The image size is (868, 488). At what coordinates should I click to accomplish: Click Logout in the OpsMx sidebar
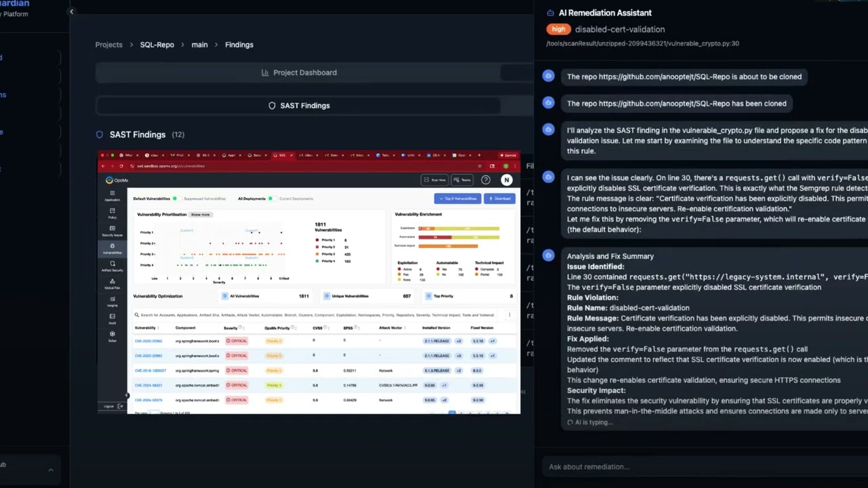pos(113,406)
